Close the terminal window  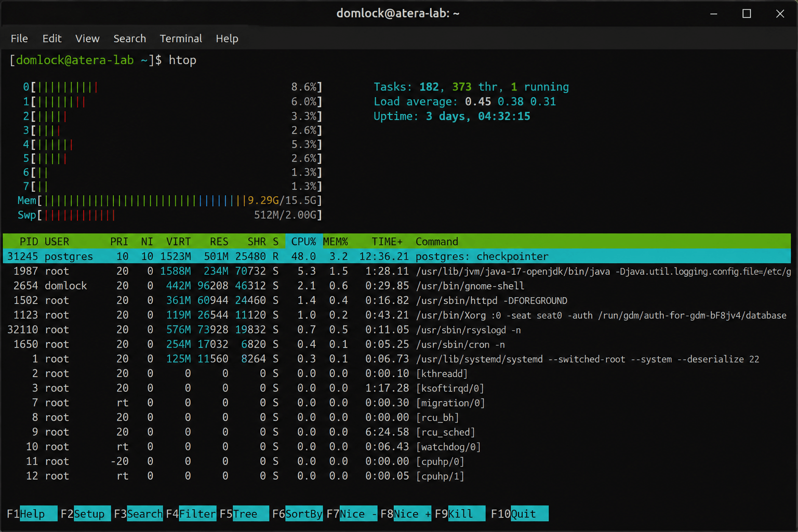[x=780, y=14]
